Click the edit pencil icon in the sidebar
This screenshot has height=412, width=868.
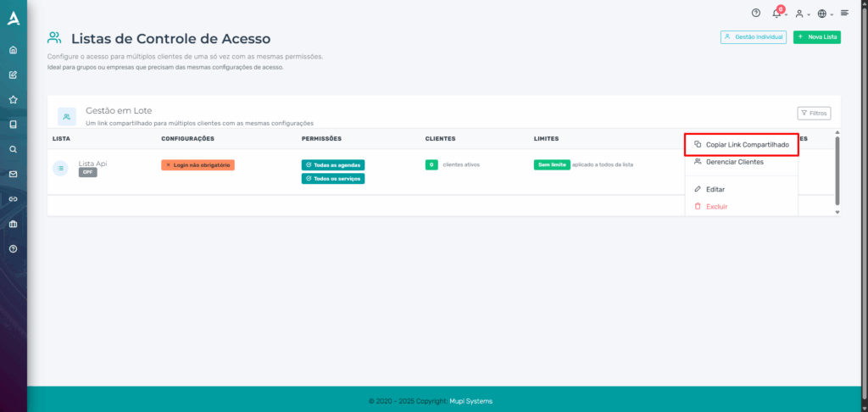tap(13, 75)
